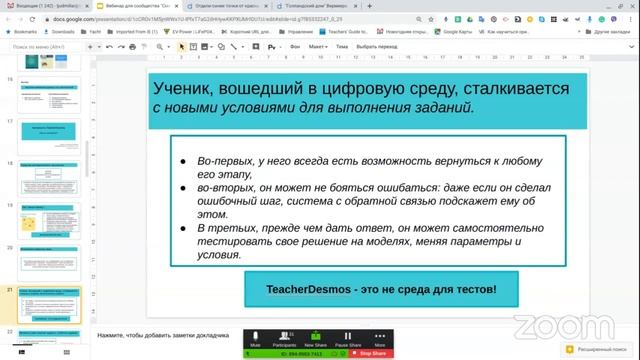This screenshot has width=640, height=360.
Task: Select the Line tool
Action: (x=233, y=47)
